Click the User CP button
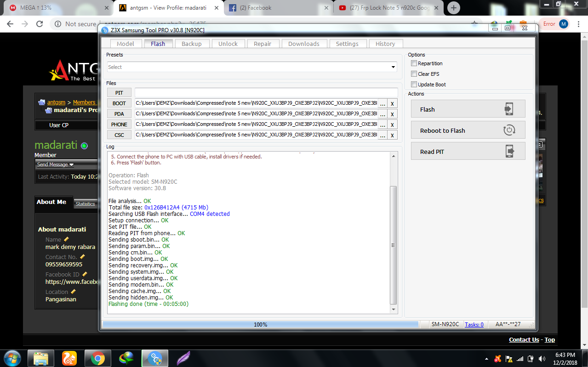Screen dimensions: 588x367 [x=59, y=125]
